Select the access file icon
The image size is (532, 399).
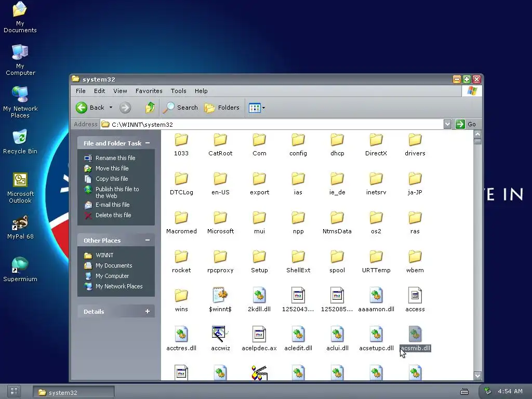click(415, 295)
